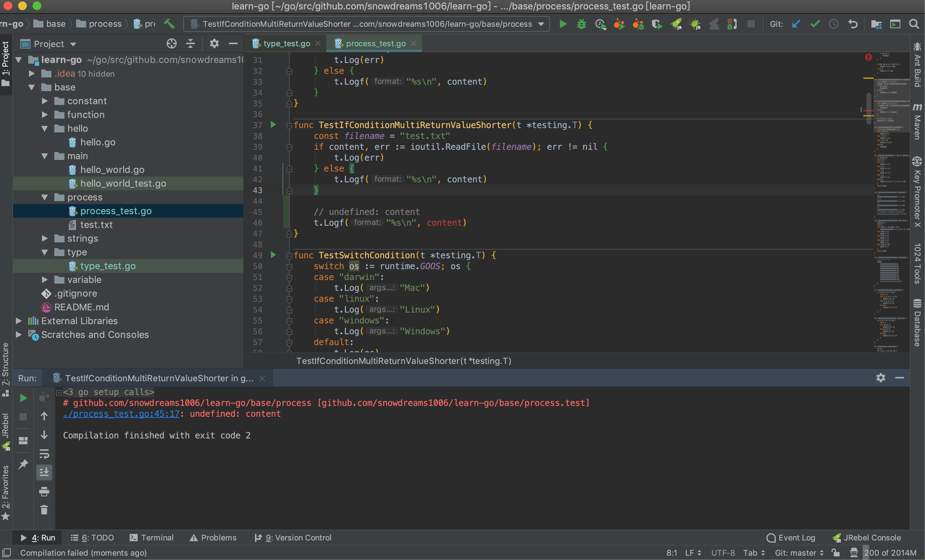Toggle soft-wrap in run console
Screen dimensions: 925x560
point(44,454)
